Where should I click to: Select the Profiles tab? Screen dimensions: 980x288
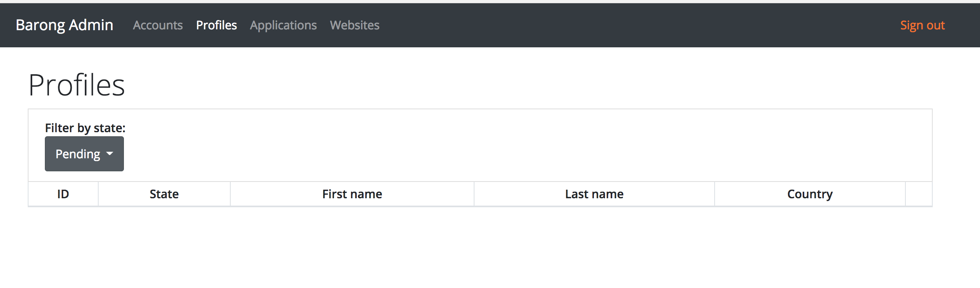216,25
